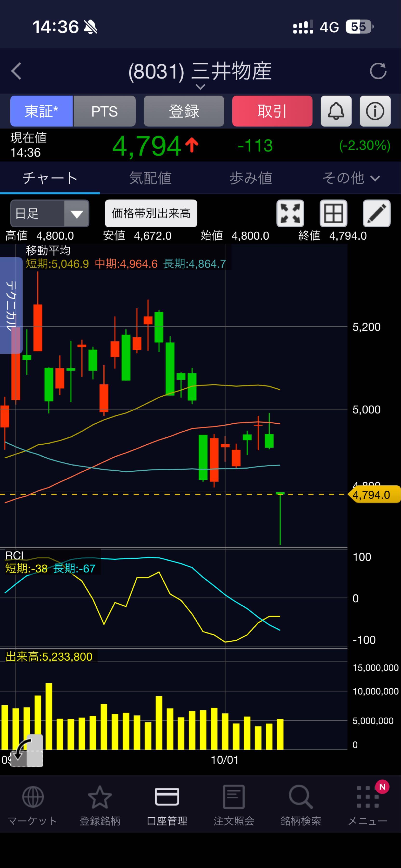Refresh the stock quote data

[x=378, y=71]
